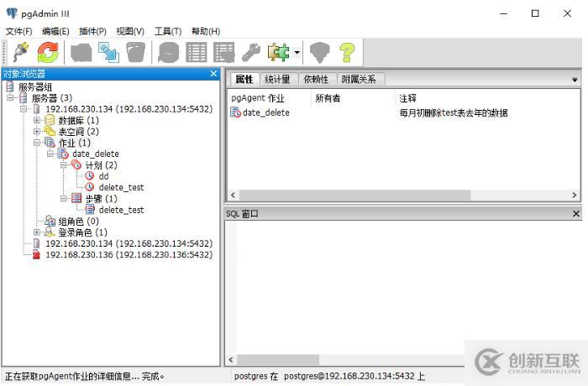The image size is (588, 386).
Task: Open the tab list arrow on properties panel
Action: click(x=574, y=80)
